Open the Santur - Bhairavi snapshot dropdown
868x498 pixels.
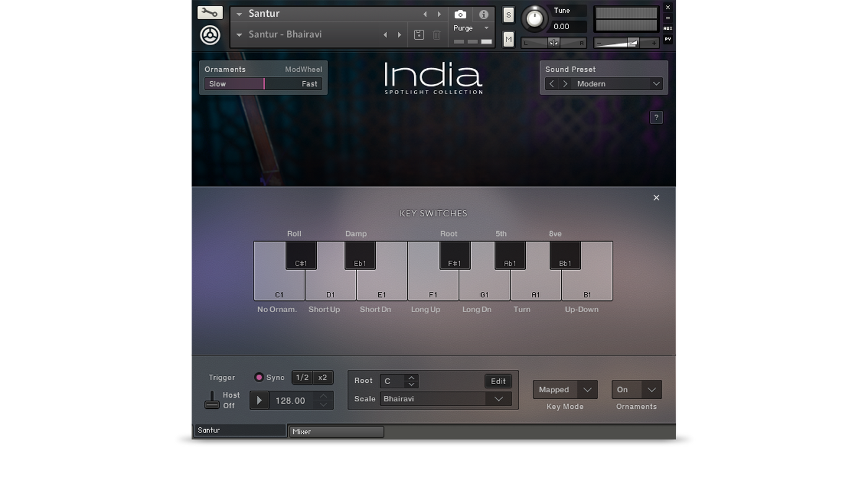tap(239, 35)
